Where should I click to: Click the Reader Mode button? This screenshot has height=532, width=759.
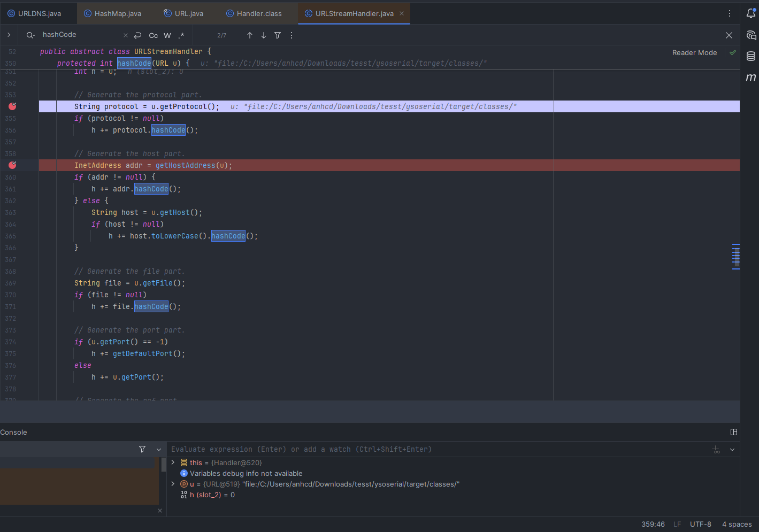tap(694, 52)
